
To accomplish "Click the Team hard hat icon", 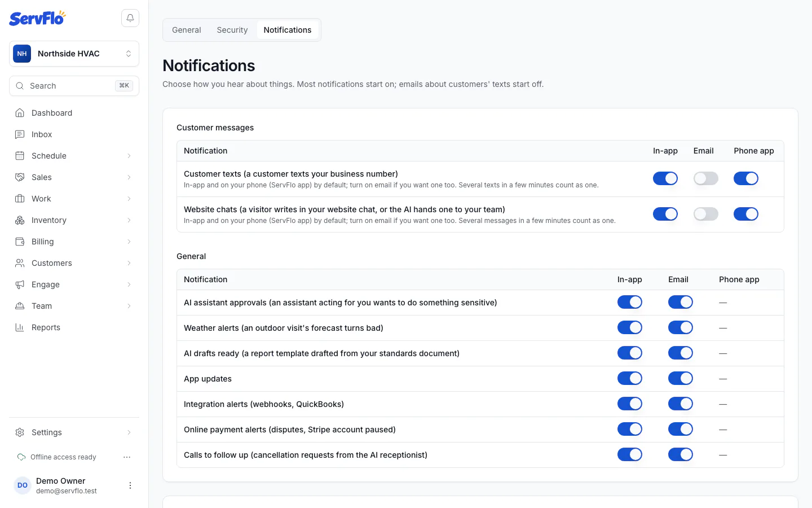I will 20,306.
